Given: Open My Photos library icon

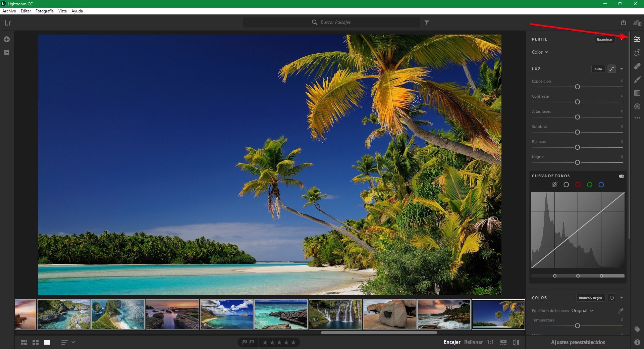Looking at the screenshot, I should 6,53.
